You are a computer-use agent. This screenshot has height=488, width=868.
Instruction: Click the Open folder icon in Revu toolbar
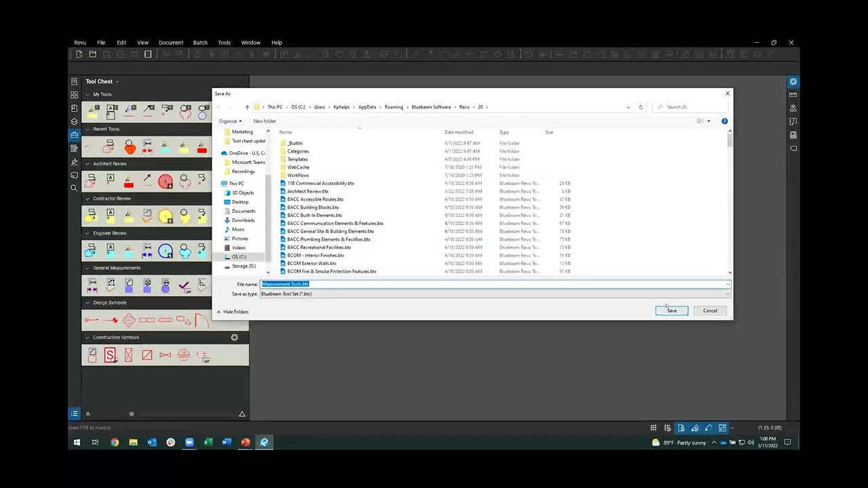point(93,54)
